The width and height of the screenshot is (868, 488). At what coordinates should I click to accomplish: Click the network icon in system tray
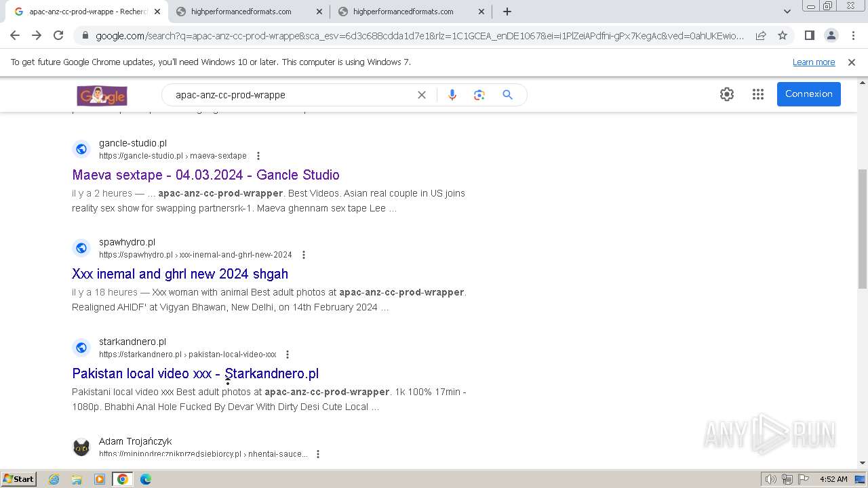(787, 479)
